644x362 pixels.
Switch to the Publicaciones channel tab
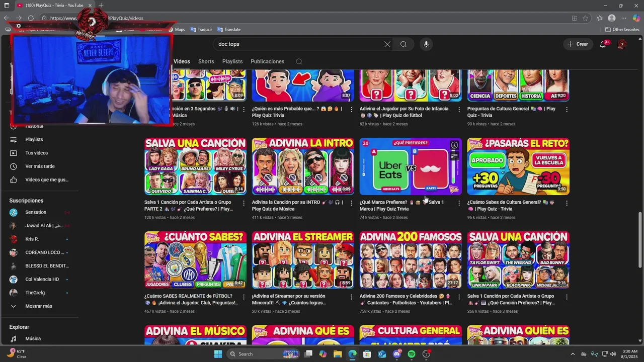[267, 61]
